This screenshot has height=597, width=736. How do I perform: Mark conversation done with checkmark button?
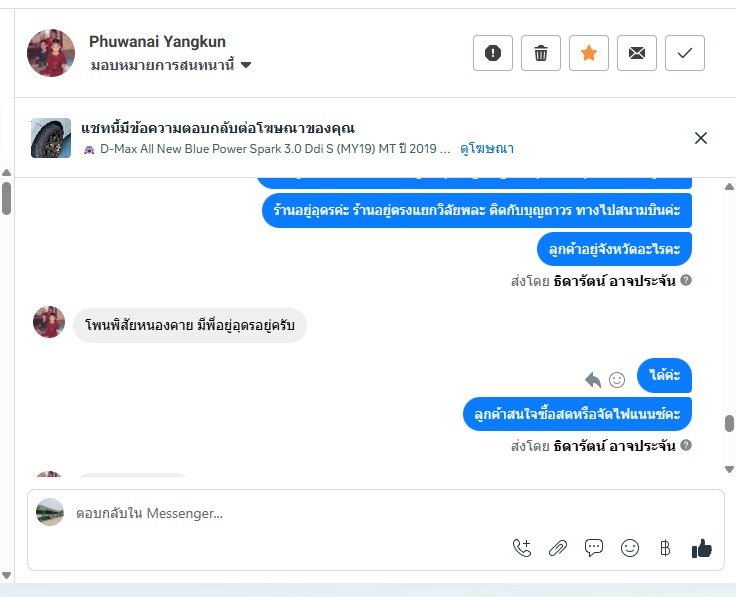(685, 53)
